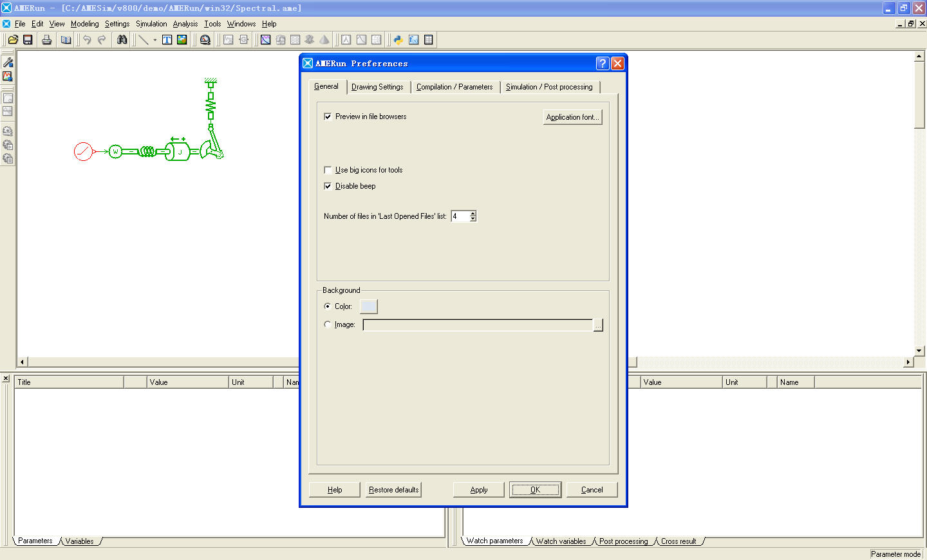The image size is (927, 560).
Task: Select the General tab
Action: pos(326,86)
